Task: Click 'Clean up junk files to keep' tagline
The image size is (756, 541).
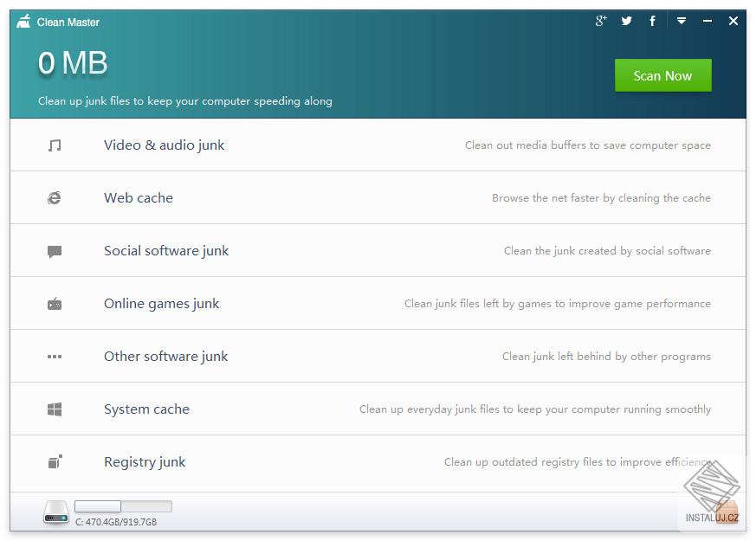Action: [185, 100]
